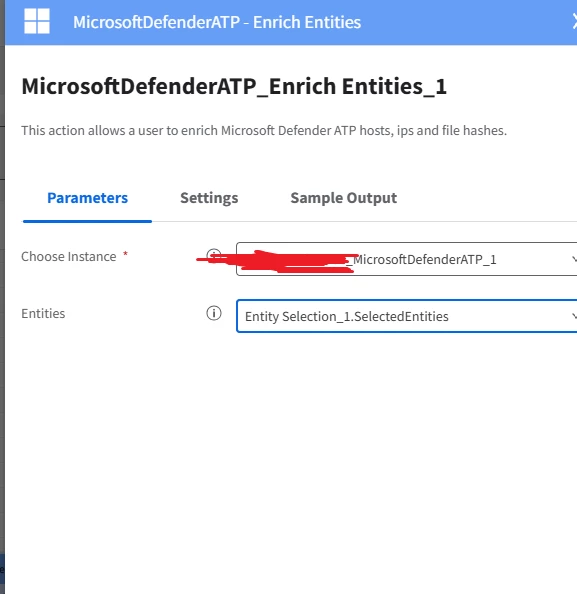
Task: Click the action description text
Action: (264, 130)
